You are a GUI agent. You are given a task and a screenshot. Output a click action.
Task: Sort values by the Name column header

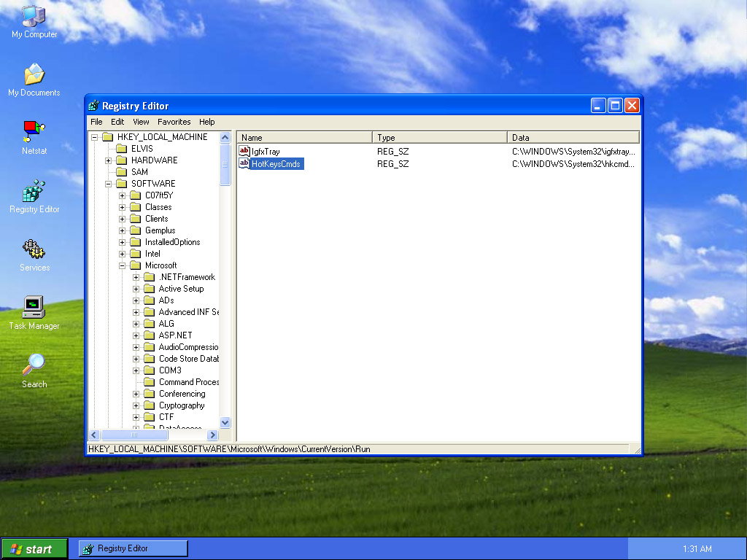pos(304,138)
